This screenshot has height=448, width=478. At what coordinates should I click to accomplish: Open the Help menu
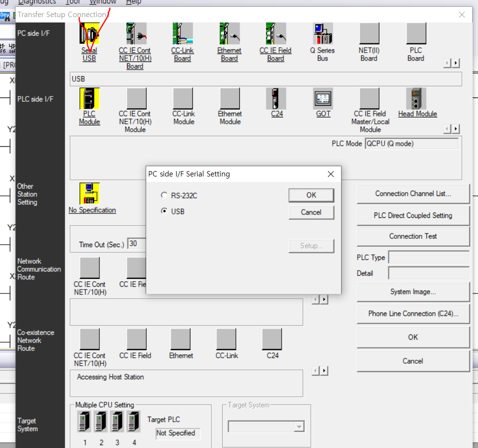point(134,2)
